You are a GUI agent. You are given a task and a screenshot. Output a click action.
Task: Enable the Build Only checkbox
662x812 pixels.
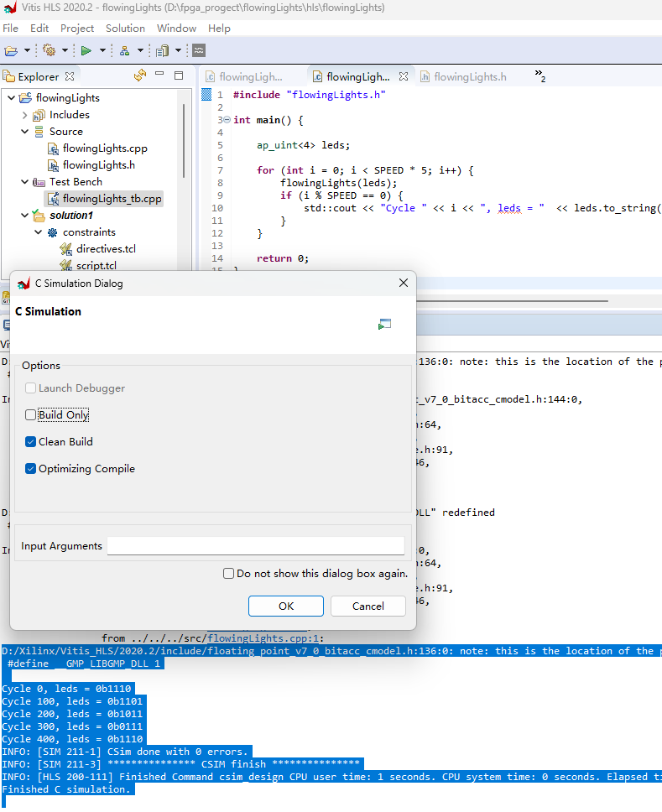tap(30, 414)
